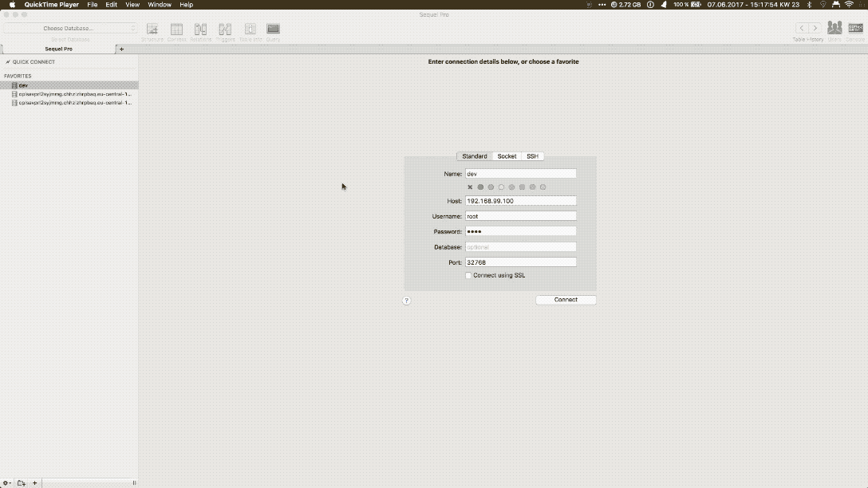Enable Connect using SSL checkbox
868x488 pixels.
(x=468, y=276)
